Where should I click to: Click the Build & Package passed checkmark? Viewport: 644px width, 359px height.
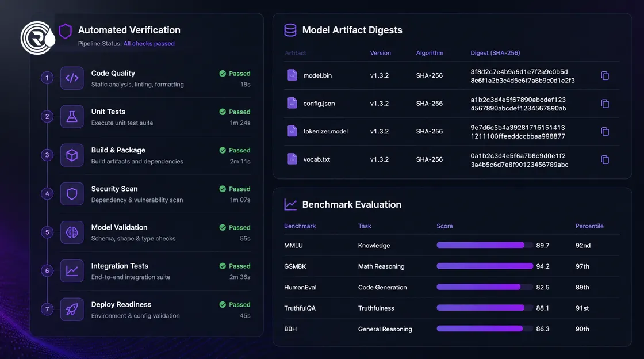point(223,150)
